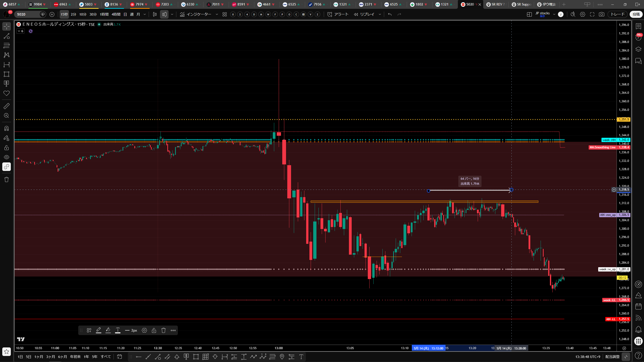This screenshot has width=644, height=362.
Task: Open the calendar panel in right sidebar
Action: (638, 306)
